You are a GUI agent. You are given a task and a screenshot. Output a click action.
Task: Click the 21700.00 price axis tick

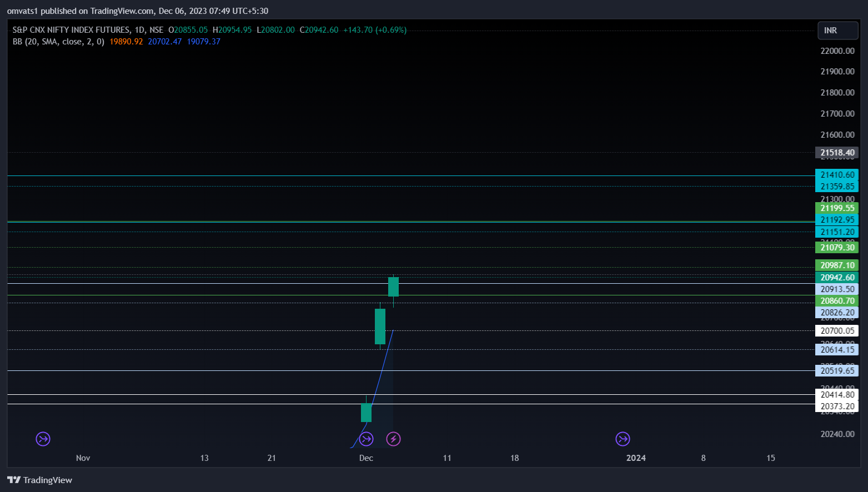(x=837, y=113)
